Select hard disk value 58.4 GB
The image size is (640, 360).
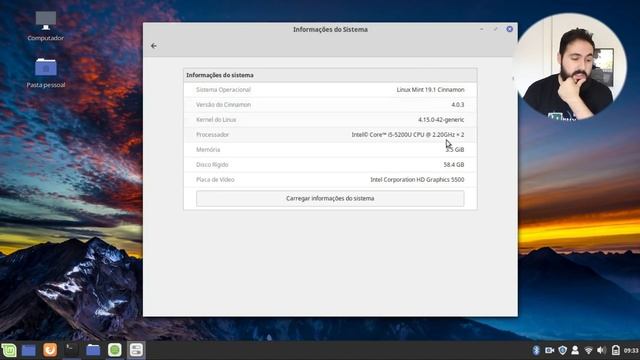(x=453, y=164)
